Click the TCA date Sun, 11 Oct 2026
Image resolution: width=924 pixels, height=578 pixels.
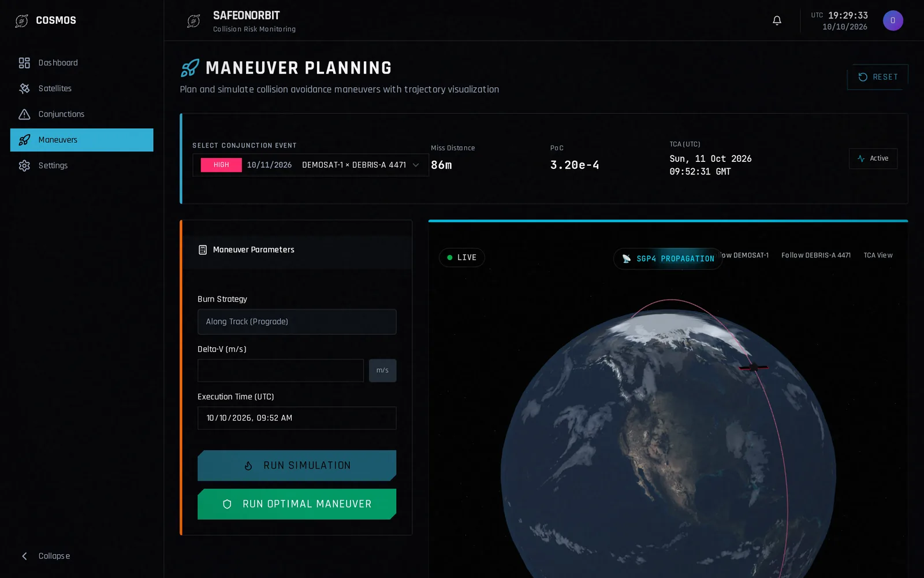click(x=710, y=159)
